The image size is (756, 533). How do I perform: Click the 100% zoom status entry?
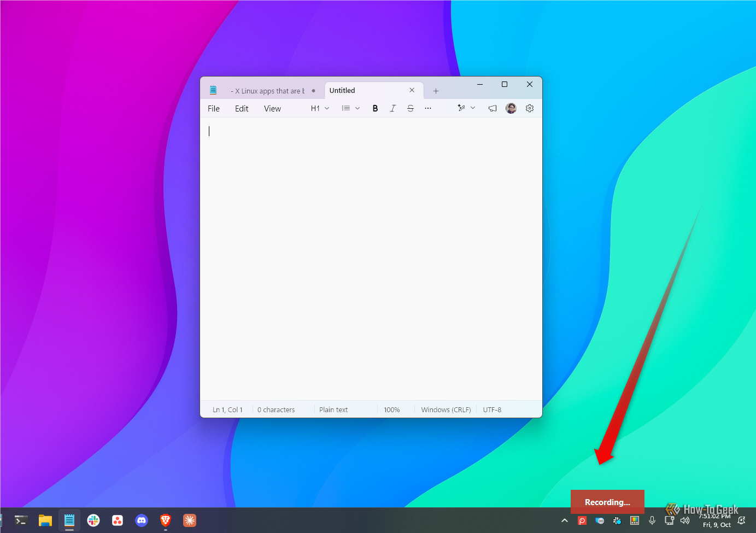pos(391,409)
